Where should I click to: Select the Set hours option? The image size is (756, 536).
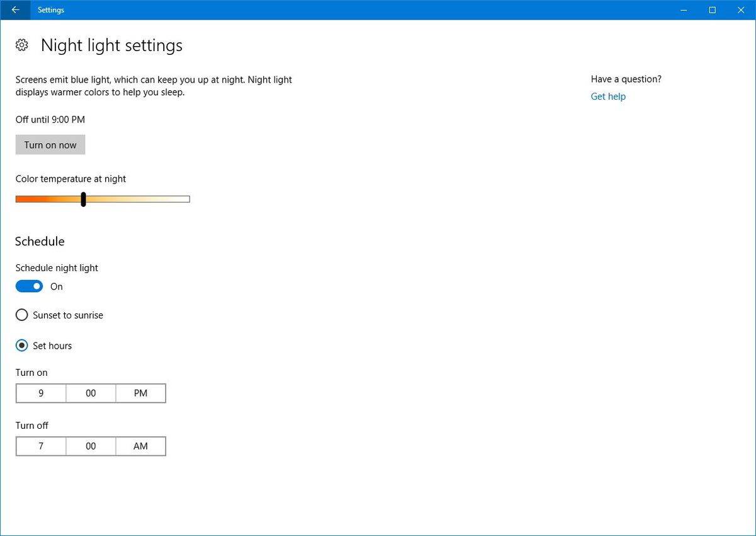point(21,345)
